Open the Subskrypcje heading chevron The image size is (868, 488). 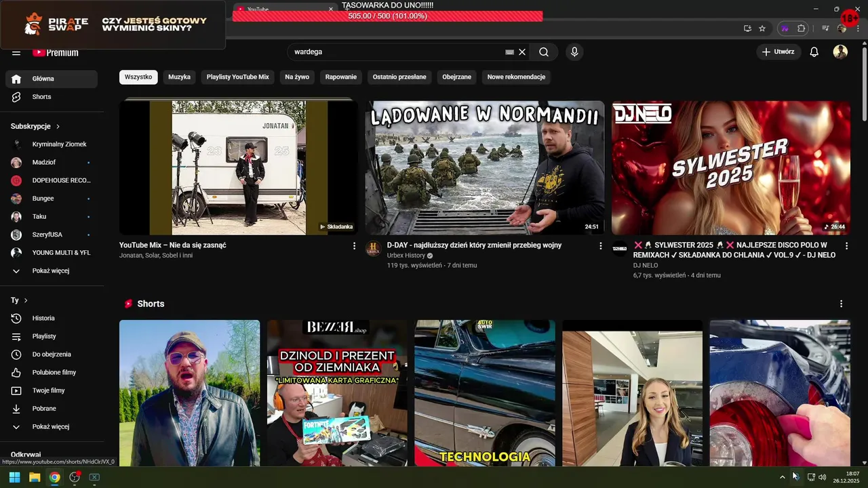point(58,127)
